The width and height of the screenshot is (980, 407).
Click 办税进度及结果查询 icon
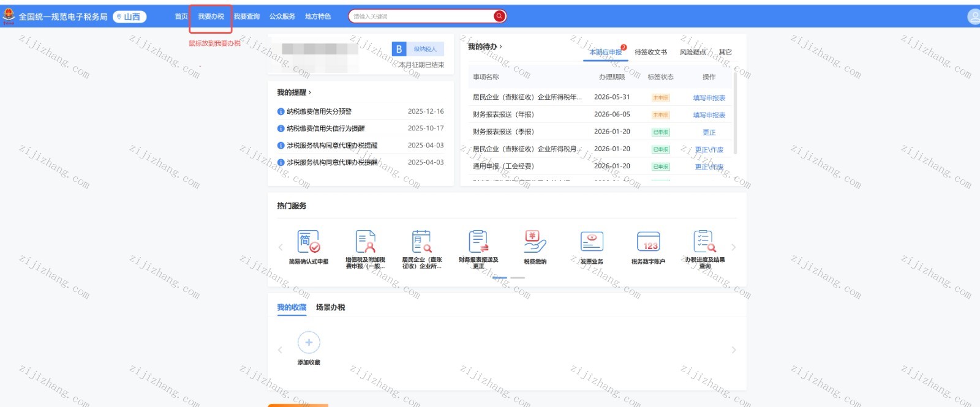pos(704,242)
